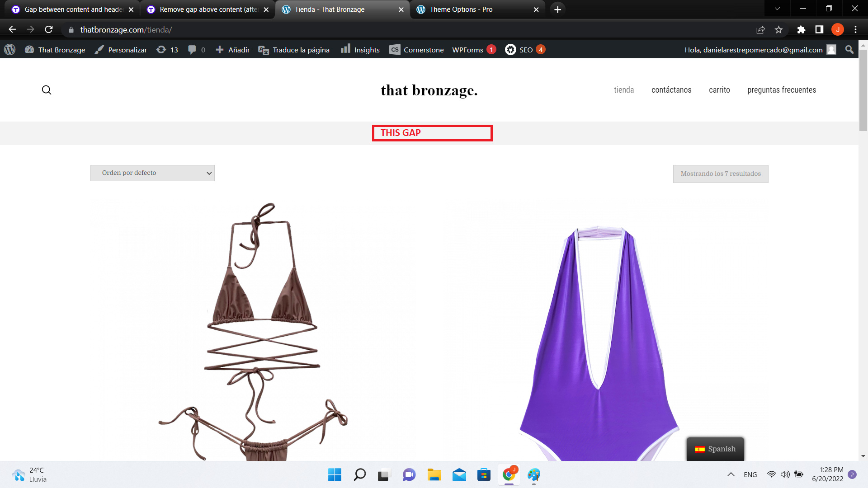The image size is (868, 488).
Task: Click the admin bar search magnifier
Action: click(x=849, y=50)
